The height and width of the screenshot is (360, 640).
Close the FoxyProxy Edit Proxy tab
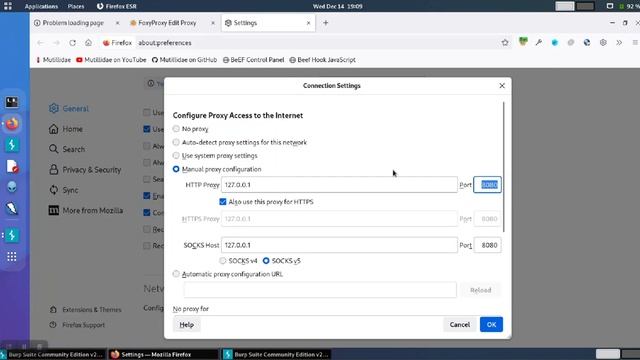213,23
